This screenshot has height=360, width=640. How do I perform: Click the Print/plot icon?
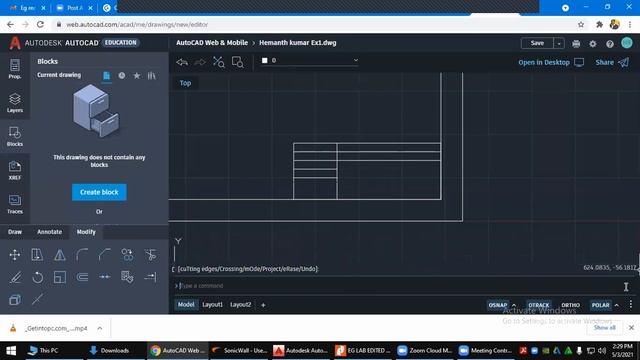[x=576, y=43]
